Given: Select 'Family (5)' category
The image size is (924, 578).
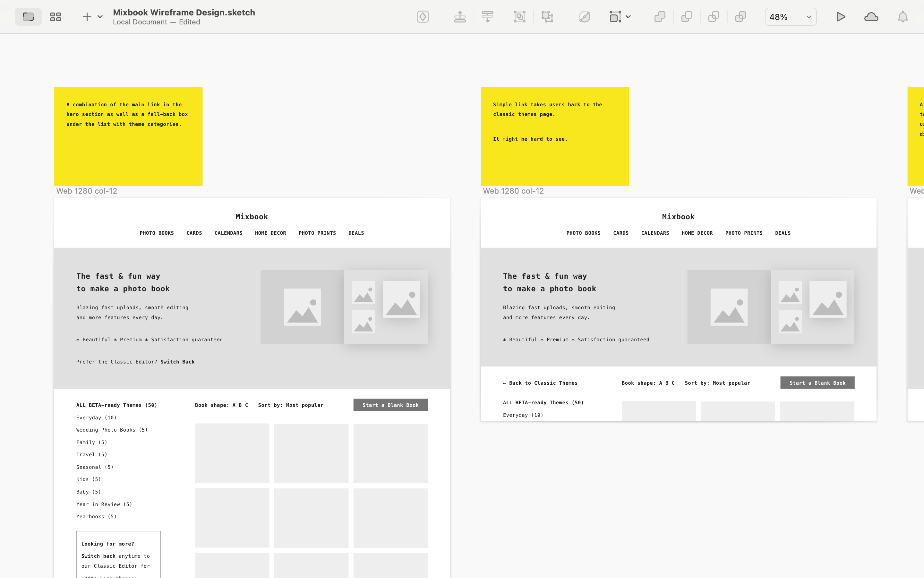Looking at the screenshot, I should pos(92,442).
